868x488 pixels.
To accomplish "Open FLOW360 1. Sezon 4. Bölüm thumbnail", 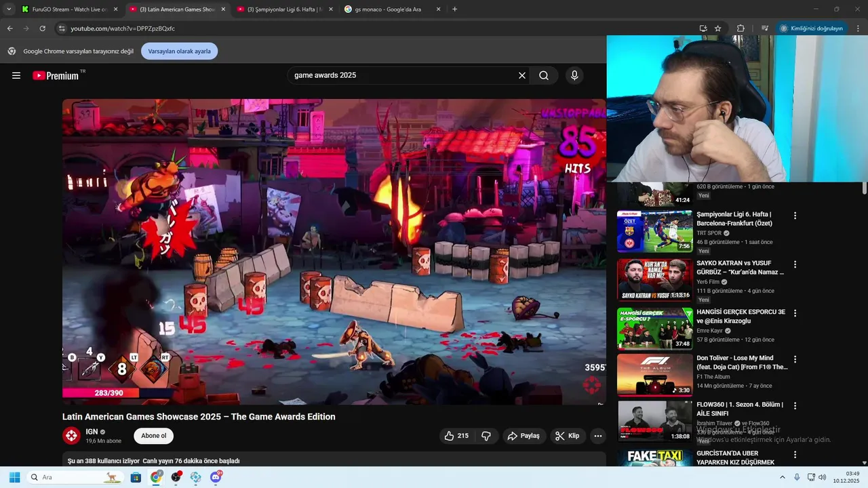I will click(x=654, y=422).
